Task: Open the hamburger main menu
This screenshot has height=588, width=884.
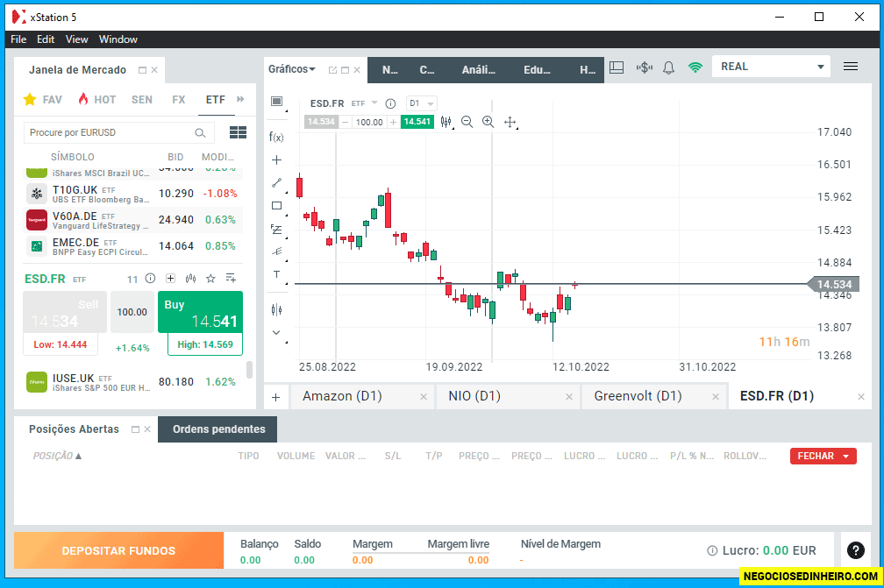Action: pos(850,67)
